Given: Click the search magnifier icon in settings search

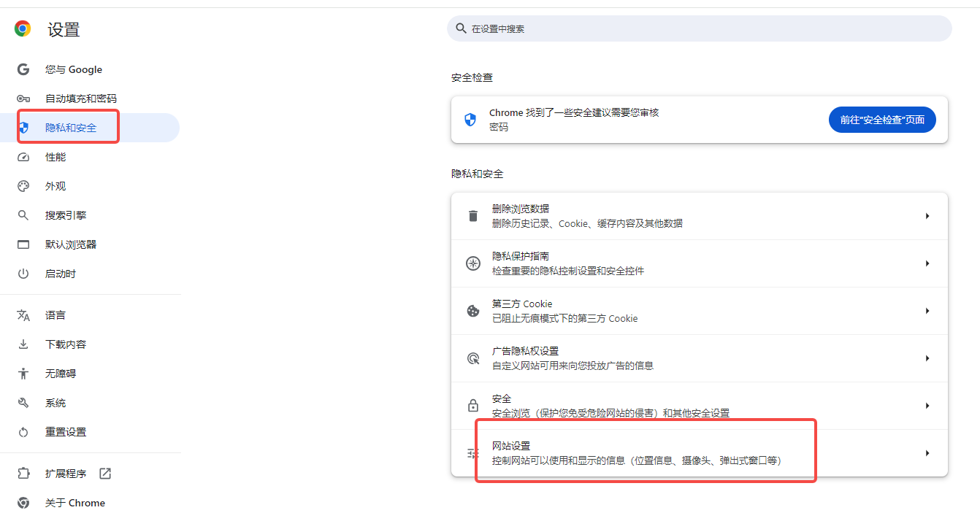Looking at the screenshot, I should (461, 28).
